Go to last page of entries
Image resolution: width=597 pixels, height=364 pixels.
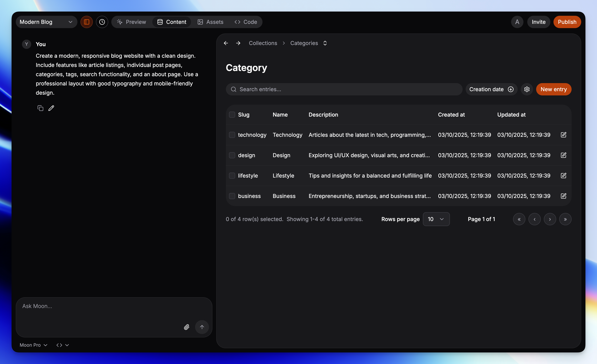(565, 219)
